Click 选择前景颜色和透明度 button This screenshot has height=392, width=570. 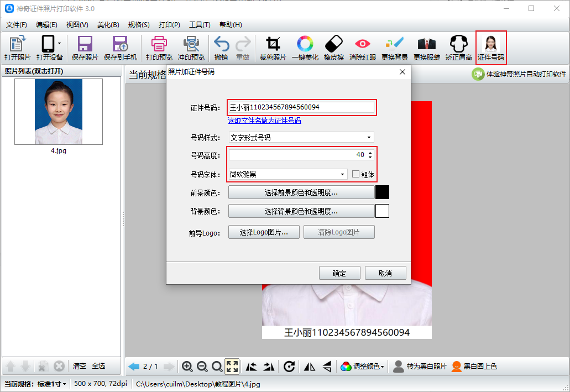(x=301, y=192)
